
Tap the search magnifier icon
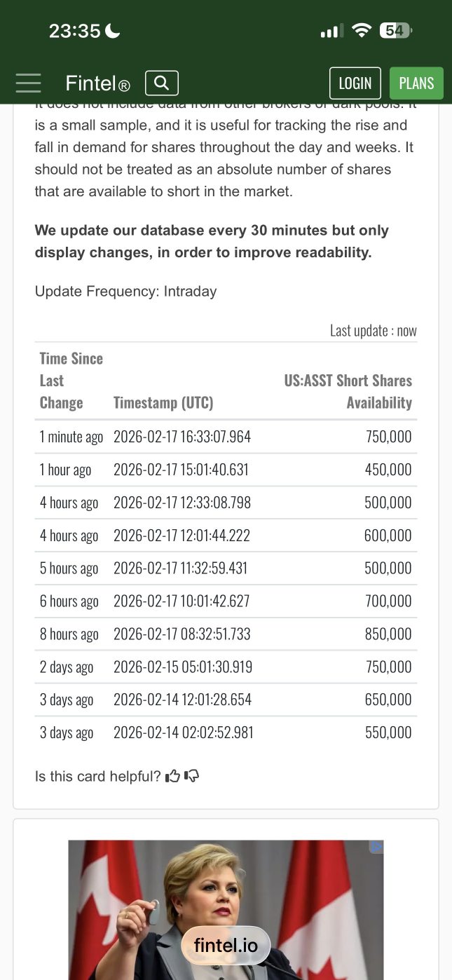coord(162,83)
